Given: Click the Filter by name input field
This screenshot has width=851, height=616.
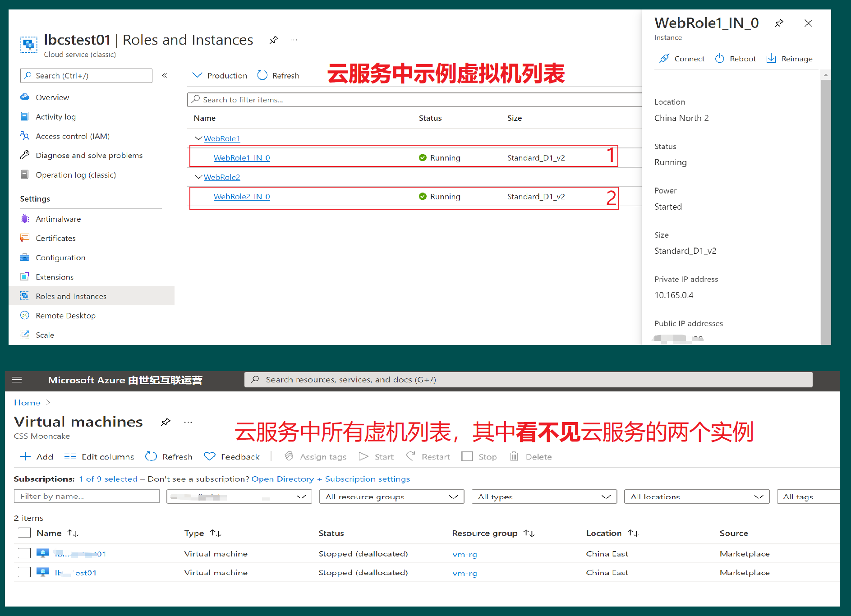Looking at the screenshot, I should pyautogui.click(x=87, y=496).
